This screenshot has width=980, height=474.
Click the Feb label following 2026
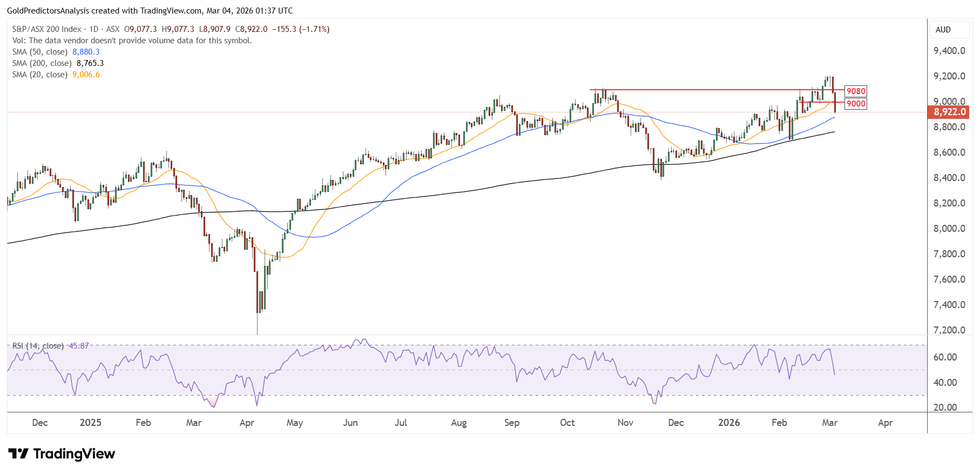click(779, 423)
